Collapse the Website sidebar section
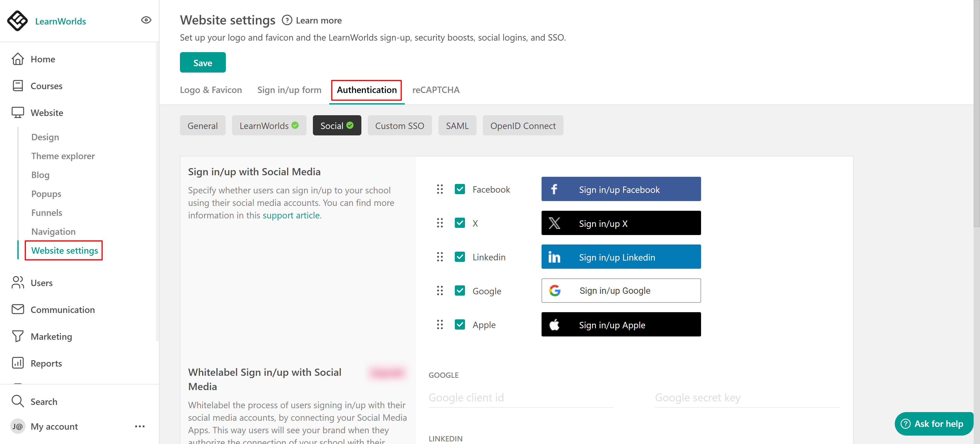980x444 pixels. click(47, 113)
